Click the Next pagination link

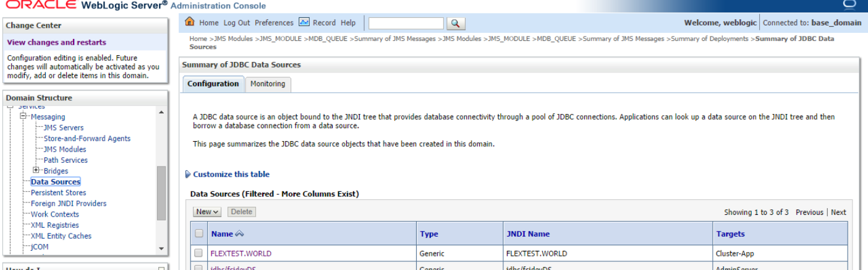point(838,212)
